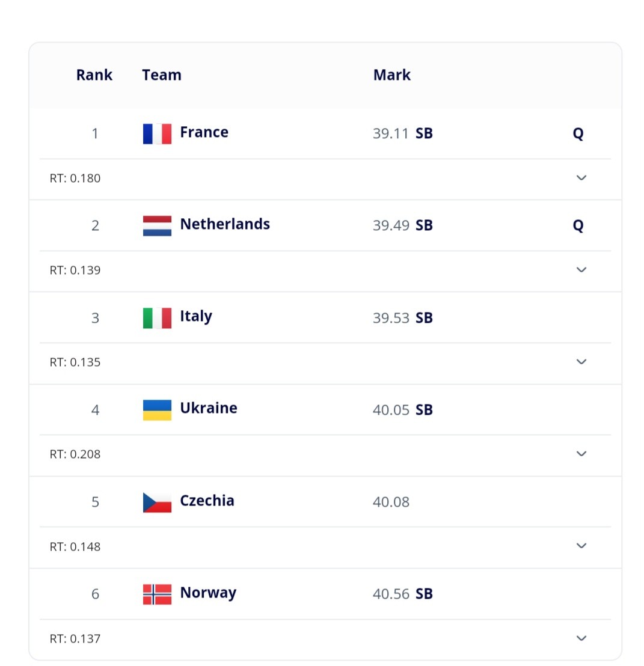Expand Italy row chevron at RT 0.135

(581, 361)
